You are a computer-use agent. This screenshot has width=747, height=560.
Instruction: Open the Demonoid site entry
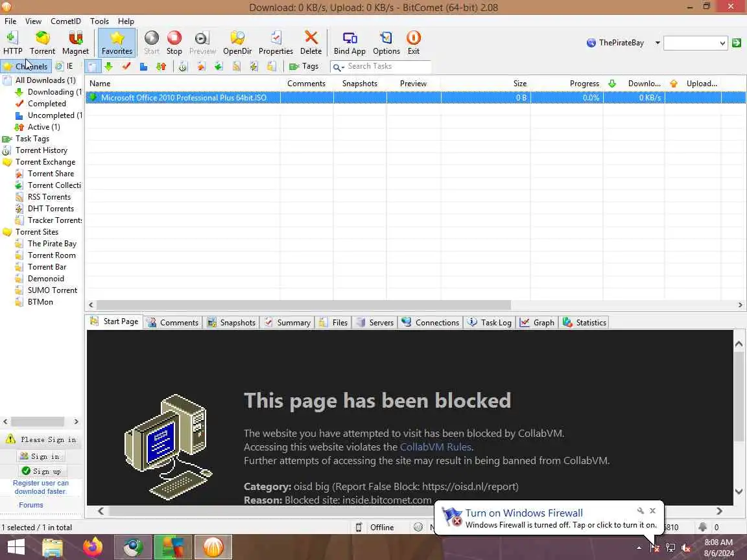46,279
